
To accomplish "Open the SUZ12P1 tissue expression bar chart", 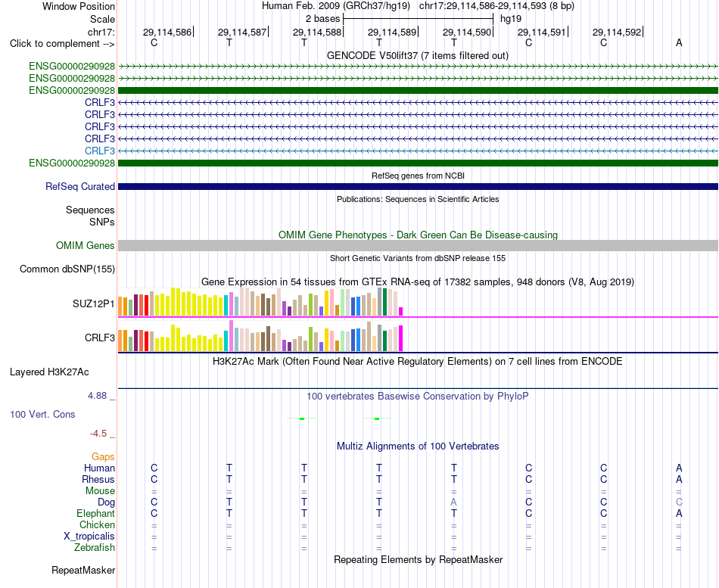I will tap(260, 302).
